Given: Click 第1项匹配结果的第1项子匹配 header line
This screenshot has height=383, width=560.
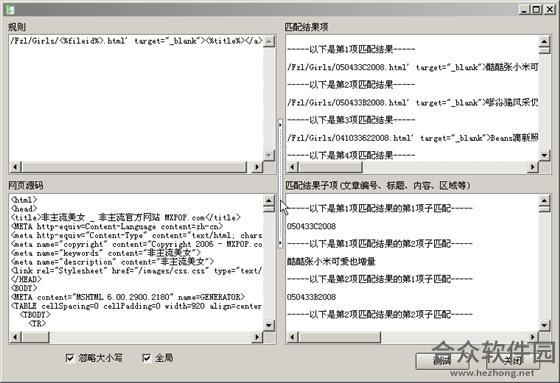Looking at the screenshot, I should click(x=380, y=208).
